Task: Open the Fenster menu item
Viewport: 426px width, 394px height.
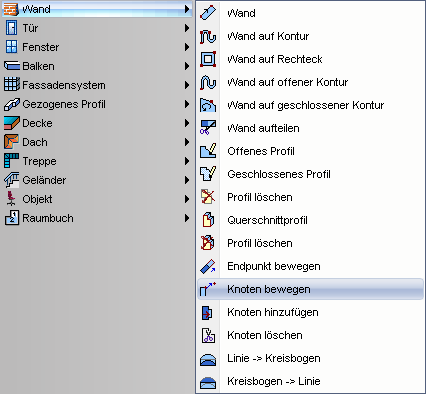Action: click(x=97, y=47)
